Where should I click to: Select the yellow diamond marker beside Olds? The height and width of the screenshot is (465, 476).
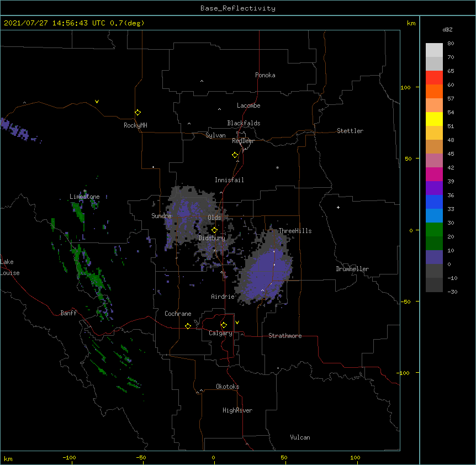(215, 230)
